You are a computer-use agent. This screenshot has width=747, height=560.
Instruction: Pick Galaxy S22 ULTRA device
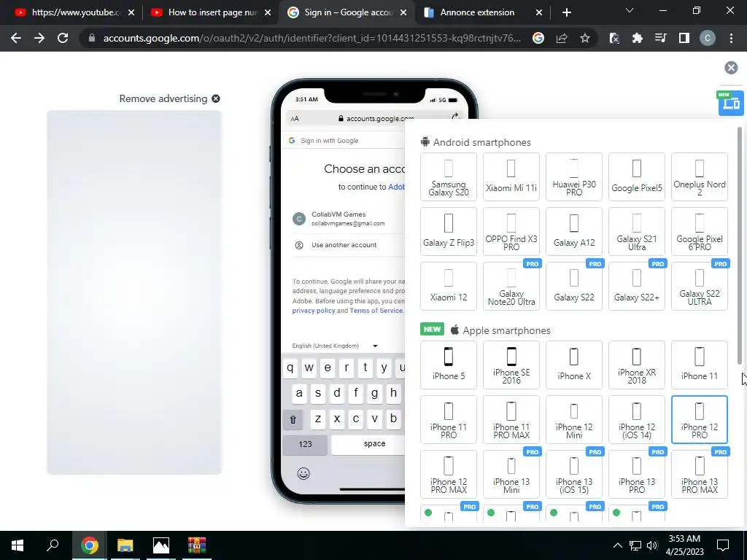[700, 286]
